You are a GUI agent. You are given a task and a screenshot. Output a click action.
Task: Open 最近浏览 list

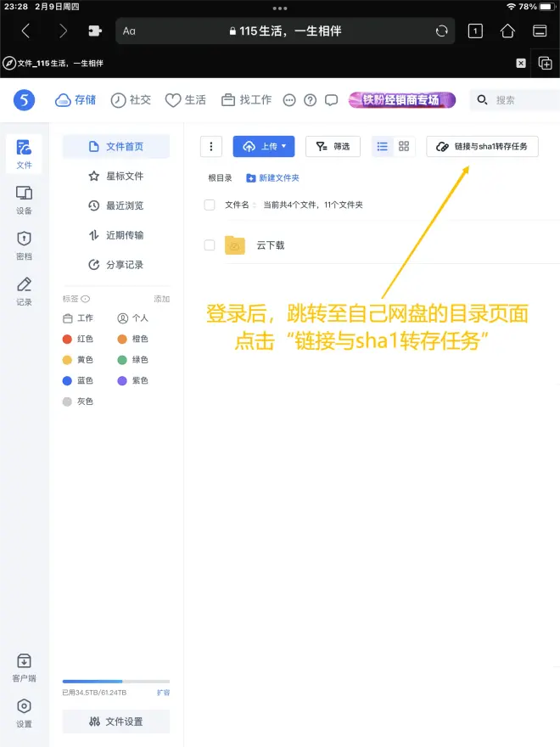tap(116, 205)
